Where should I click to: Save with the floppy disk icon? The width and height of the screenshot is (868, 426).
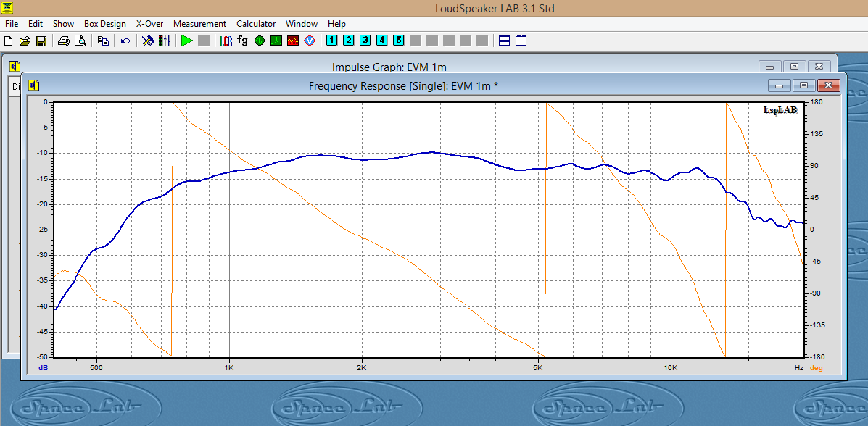click(x=41, y=41)
